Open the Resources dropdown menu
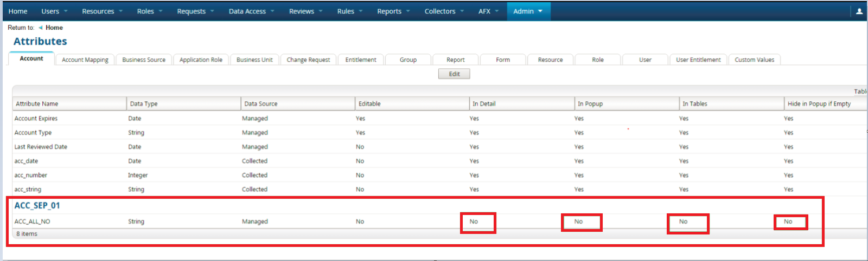Image resolution: width=868 pixels, height=261 pixels. click(102, 11)
